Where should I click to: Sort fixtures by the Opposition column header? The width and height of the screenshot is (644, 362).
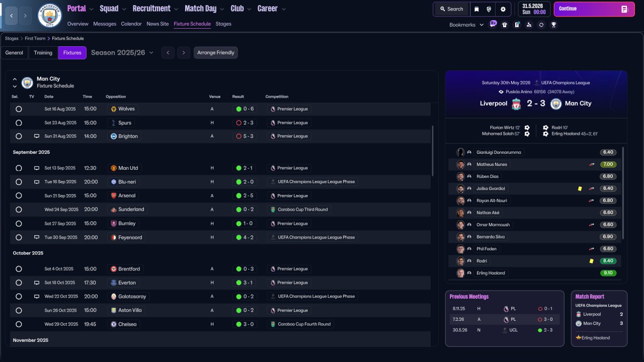(x=116, y=97)
